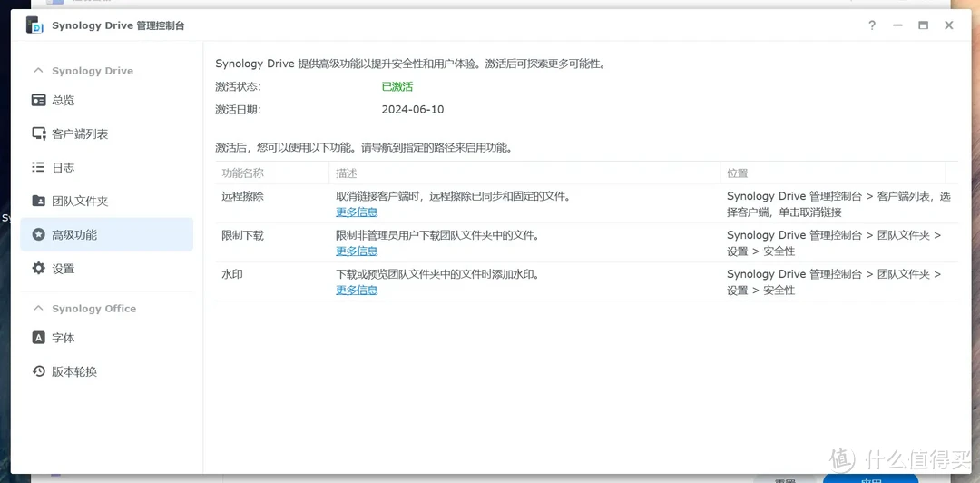
Task: Click the 描述 column header
Action: coord(524,173)
